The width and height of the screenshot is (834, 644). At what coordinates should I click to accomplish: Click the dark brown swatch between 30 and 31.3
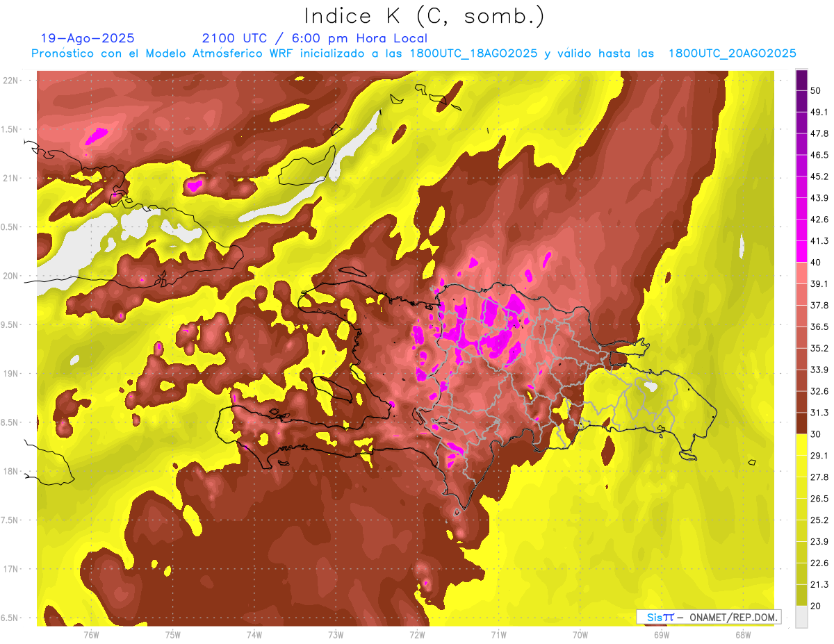pos(801,423)
